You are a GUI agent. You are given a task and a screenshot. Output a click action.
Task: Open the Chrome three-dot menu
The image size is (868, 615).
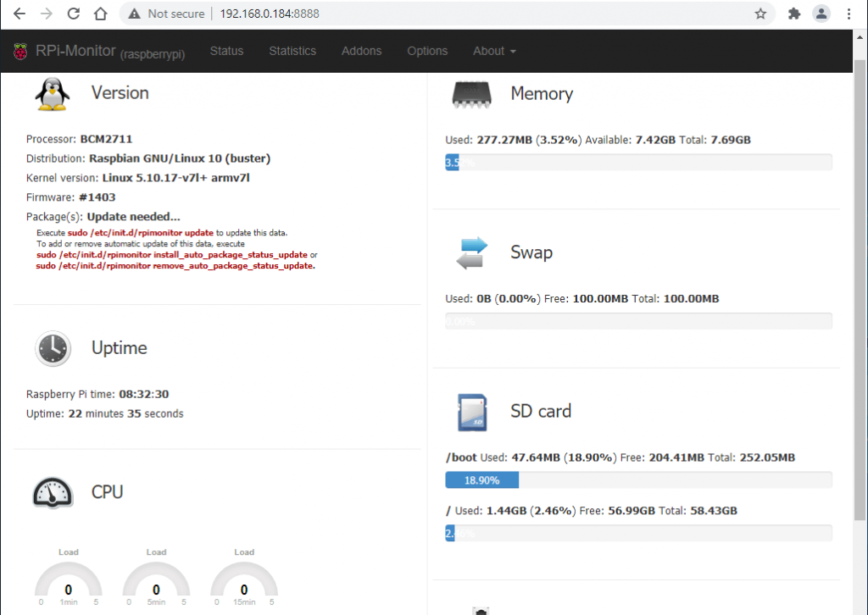click(x=849, y=14)
